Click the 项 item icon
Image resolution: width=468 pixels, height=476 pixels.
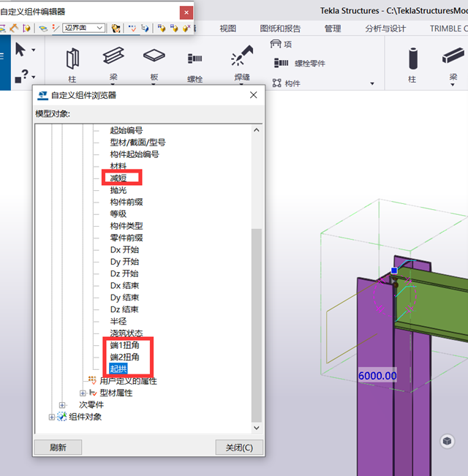tap(276, 44)
